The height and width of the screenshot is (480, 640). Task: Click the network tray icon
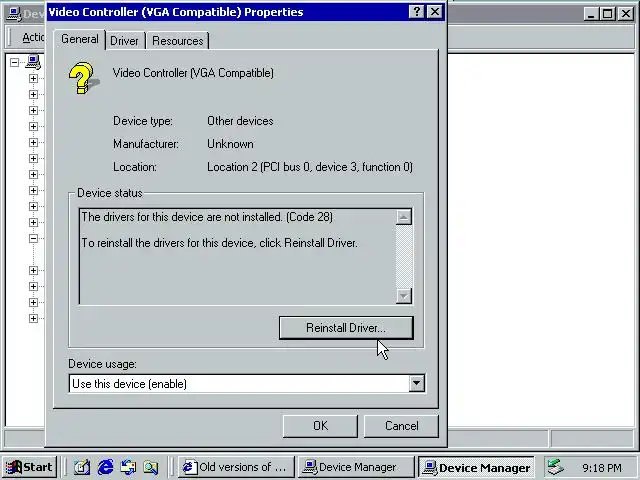pos(556,467)
